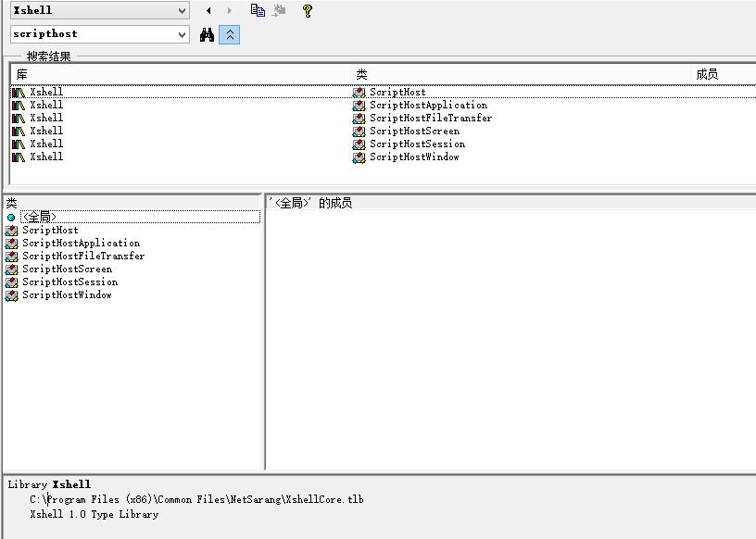Click the class icon beside ScriptHostScreen result
This screenshot has height=539, width=756.
[359, 132]
